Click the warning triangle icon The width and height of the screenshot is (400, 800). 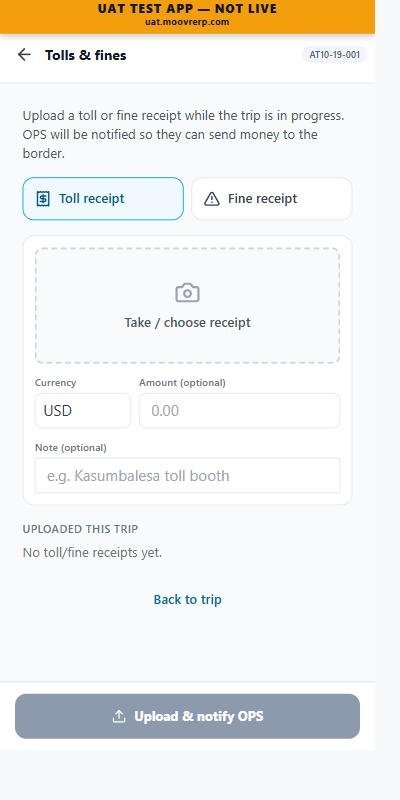pyautogui.click(x=211, y=199)
